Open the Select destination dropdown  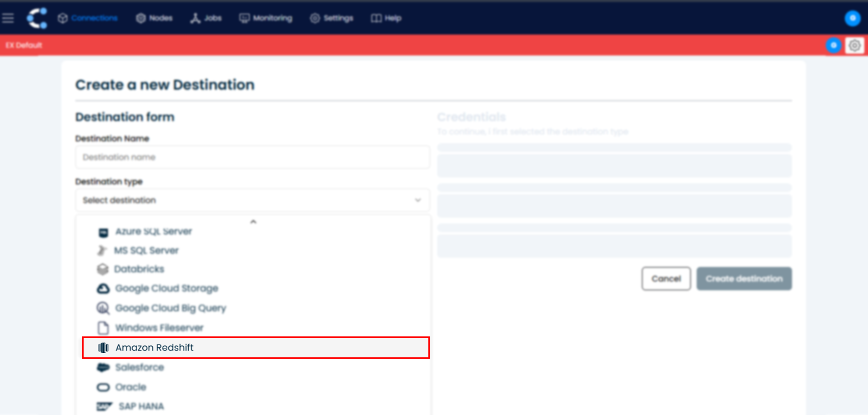tap(252, 200)
